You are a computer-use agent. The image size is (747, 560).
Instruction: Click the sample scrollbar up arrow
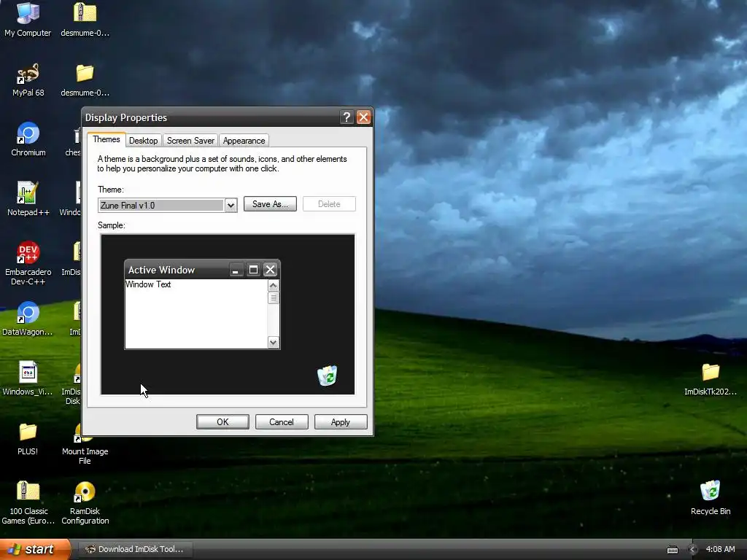click(x=273, y=286)
